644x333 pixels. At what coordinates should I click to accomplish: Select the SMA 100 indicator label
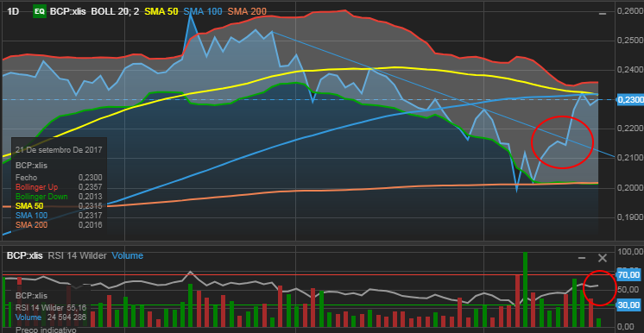pos(203,11)
